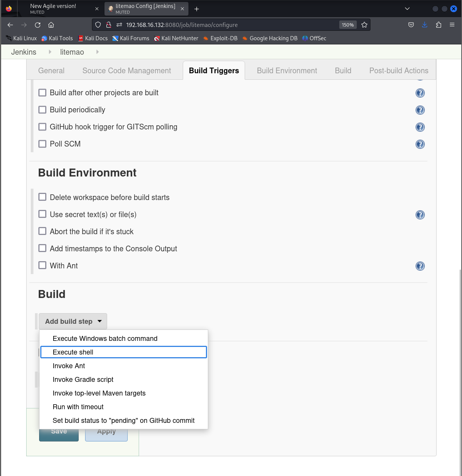Viewport: 462px width, 476px height.
Task: Open Exploit-DB bookmark
Action: tap(220, 38)
